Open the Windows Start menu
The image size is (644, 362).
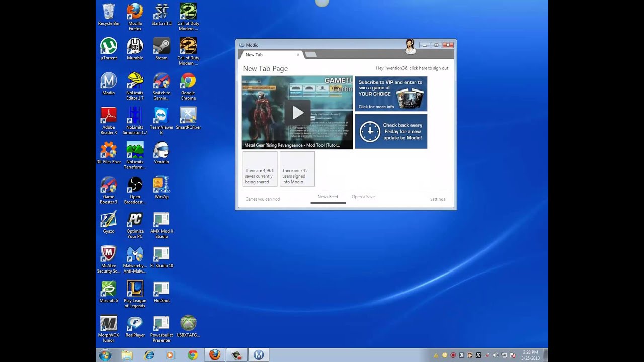pos(106,355)
